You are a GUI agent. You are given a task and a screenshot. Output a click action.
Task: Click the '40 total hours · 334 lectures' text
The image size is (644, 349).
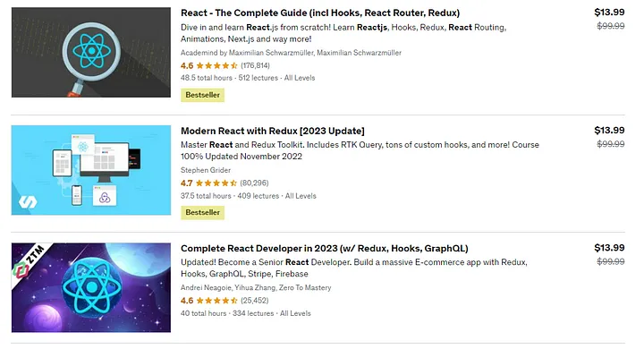coord(227,313)
